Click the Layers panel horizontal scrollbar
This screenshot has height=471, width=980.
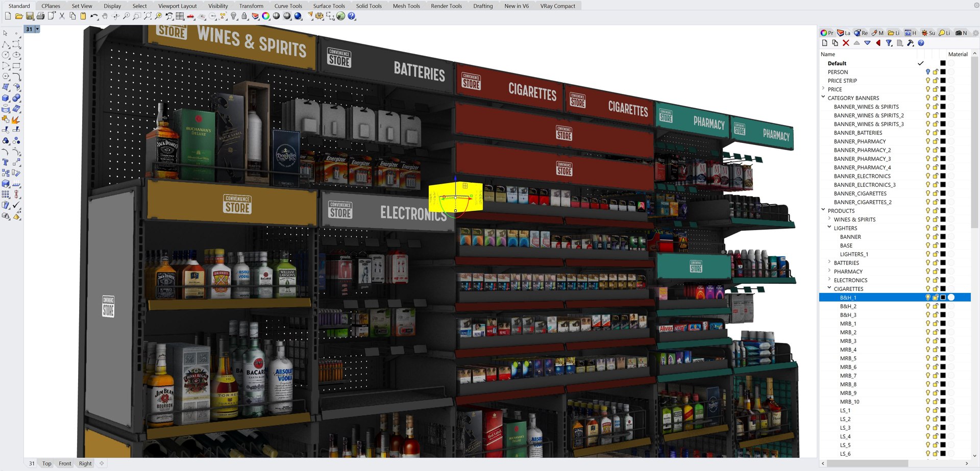pyautogui.click(x=868, y=463)
